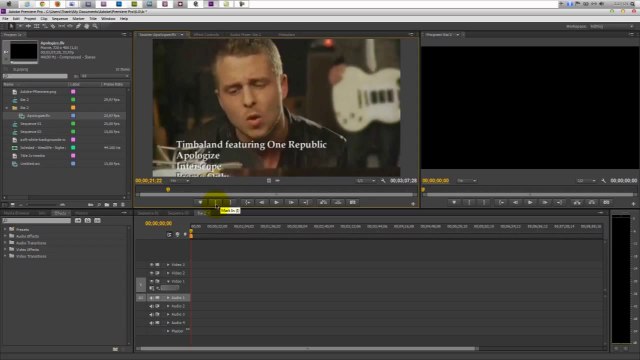Expand the Presets folder in Effects
Screen dimensions: 640x360
tap(5, 229)
